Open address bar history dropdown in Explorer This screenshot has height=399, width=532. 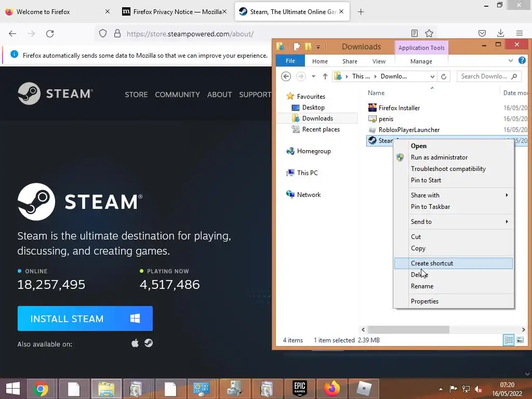[x=432, y=76]
